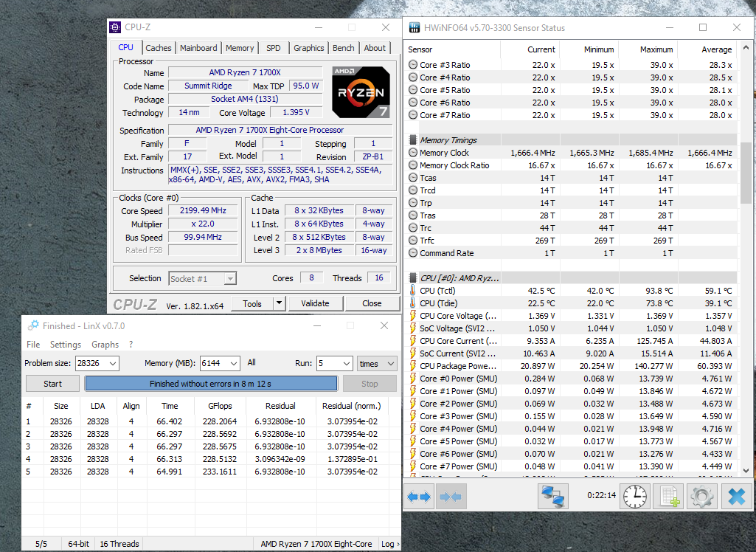Click the Core Speed value 2199.49 MHz
Screen dimensions: 756x552
(203, 210)
